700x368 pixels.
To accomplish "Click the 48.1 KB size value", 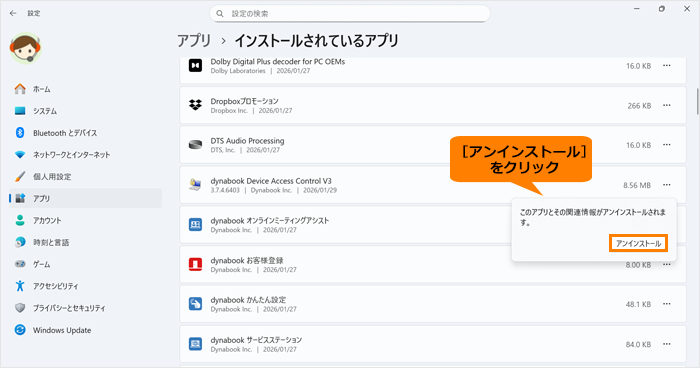I will [x=638, y=305].
